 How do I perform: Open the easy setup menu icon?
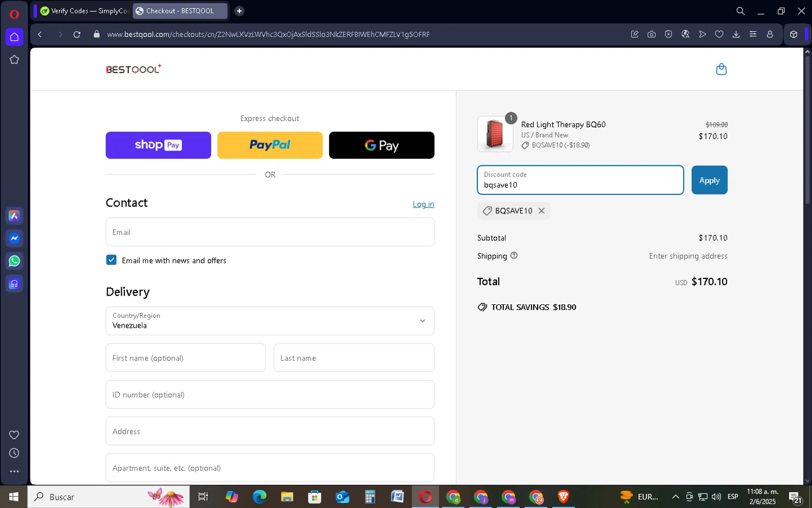coord(753,34)
